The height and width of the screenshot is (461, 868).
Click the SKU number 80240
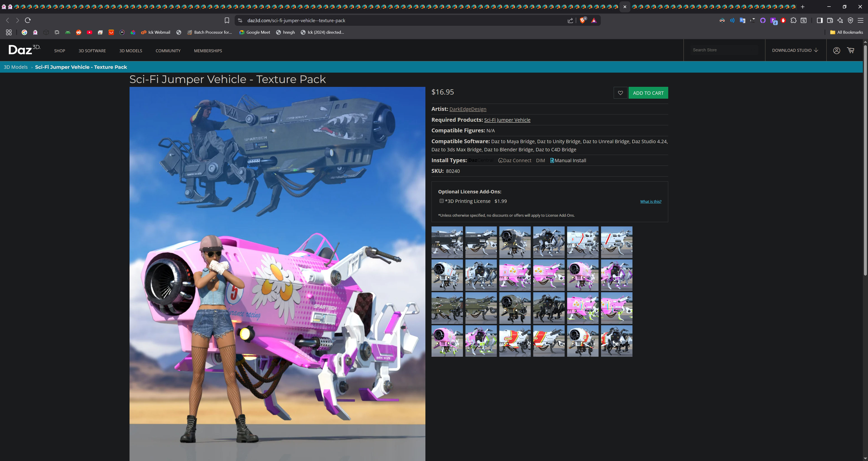[x=453, y=171]
